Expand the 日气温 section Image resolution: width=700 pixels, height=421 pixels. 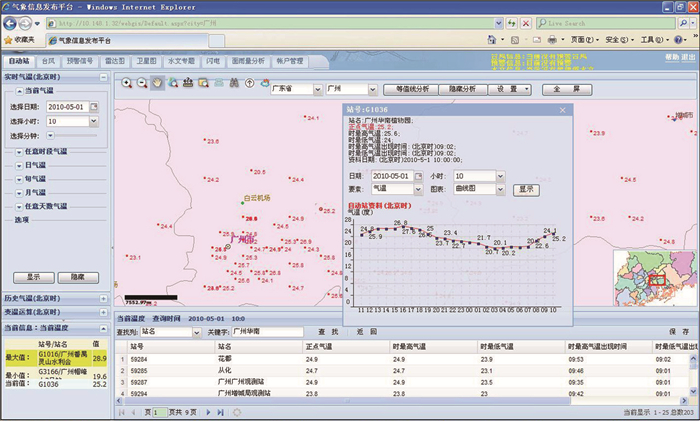pos(20,164)
